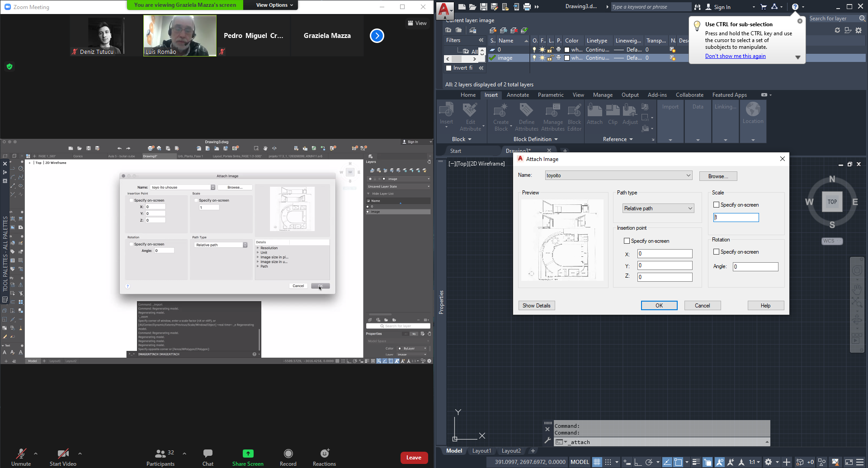Click the layer manager refresh icon

[837, 30]
